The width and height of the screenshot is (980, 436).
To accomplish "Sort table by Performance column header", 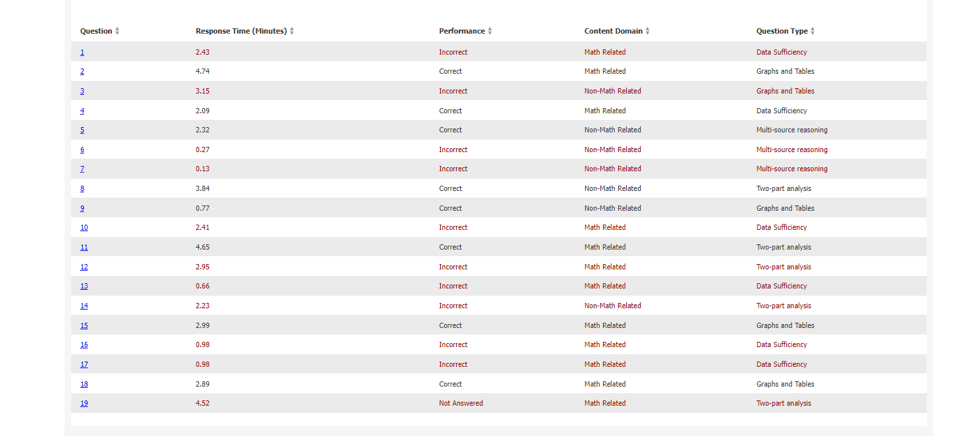I will (461, 31).
